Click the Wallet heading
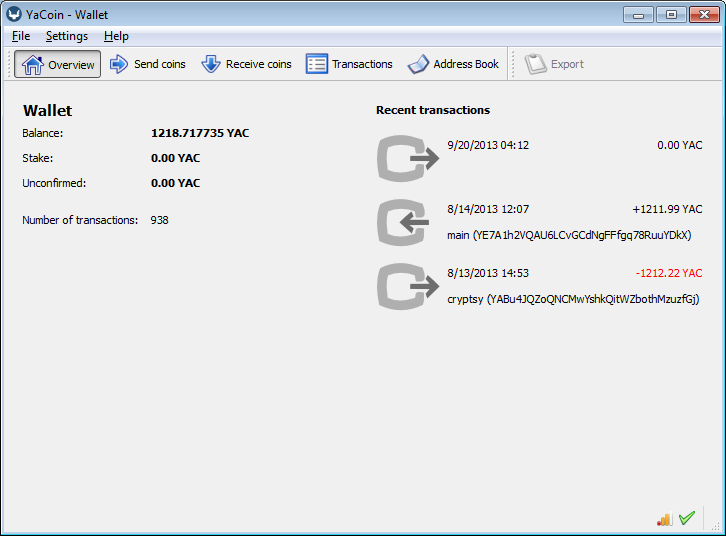 [x=48, y=111]
